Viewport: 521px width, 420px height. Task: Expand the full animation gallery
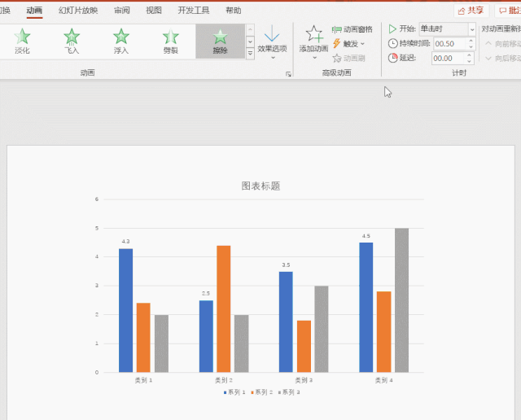click(250, 54)
